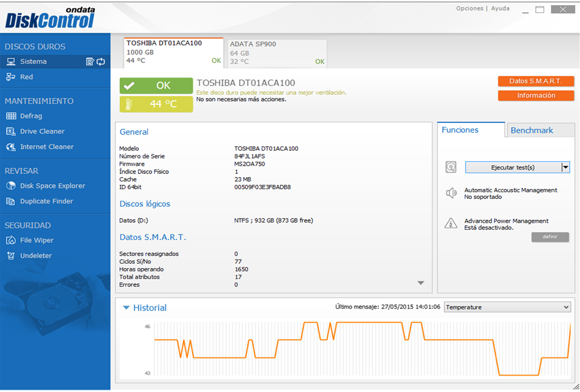Click the ID 64bit value 00509F03E3FBADB8
The height and width of the screenshot is (392, 580).
point(262,187)
